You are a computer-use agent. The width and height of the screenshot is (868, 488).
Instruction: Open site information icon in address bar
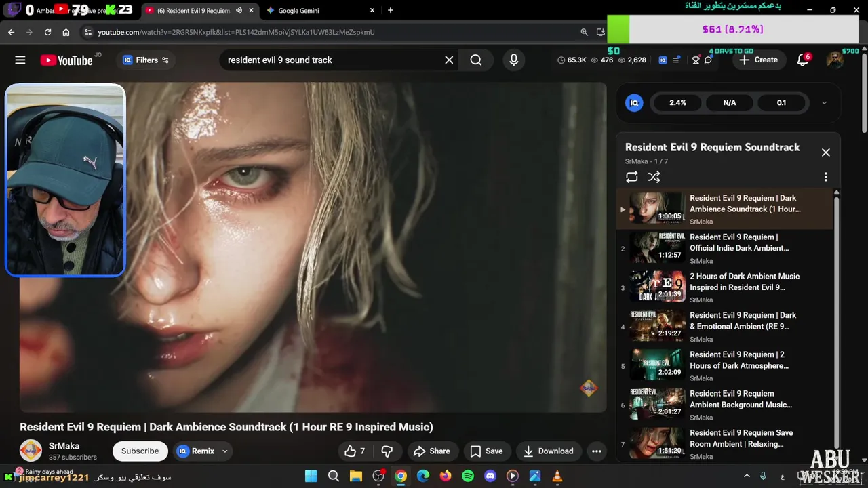pyautogui.click(x=87, y=32)
